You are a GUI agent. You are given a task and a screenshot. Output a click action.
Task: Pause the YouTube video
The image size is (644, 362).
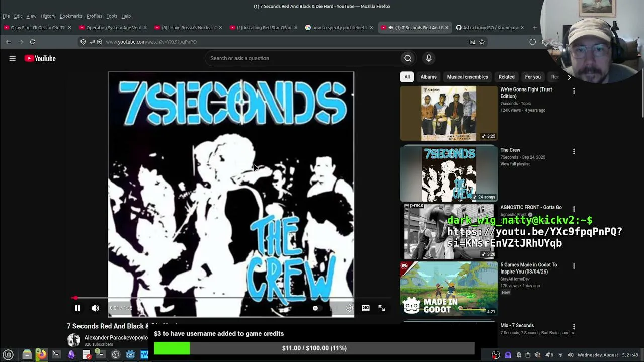point(77,308)
